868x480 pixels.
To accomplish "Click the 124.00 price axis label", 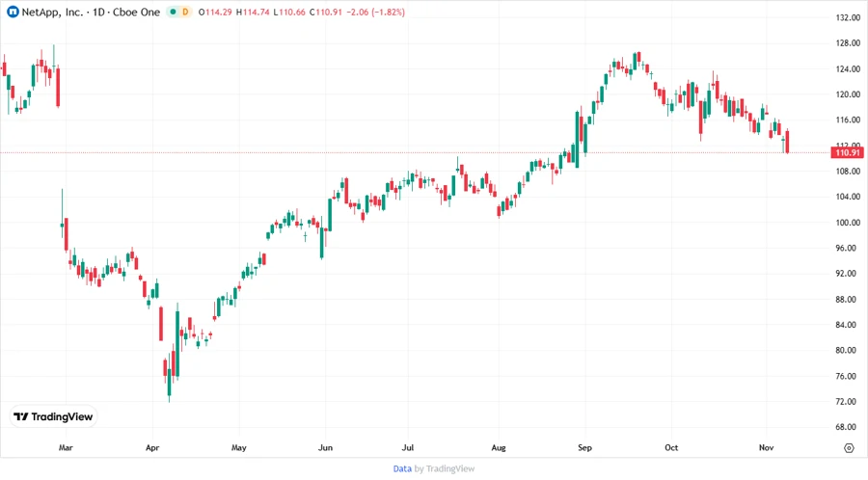I will pos(848,69).
